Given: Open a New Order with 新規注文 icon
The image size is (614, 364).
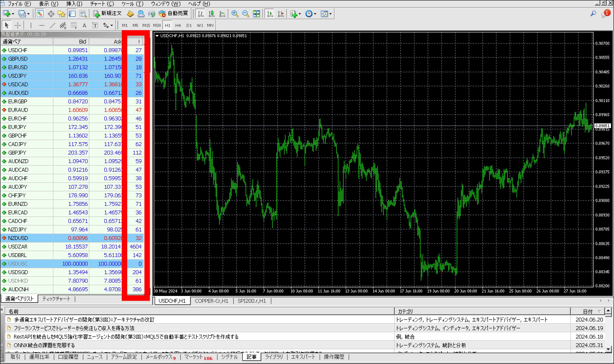Looking at the screenshot, I should [108, 13].
